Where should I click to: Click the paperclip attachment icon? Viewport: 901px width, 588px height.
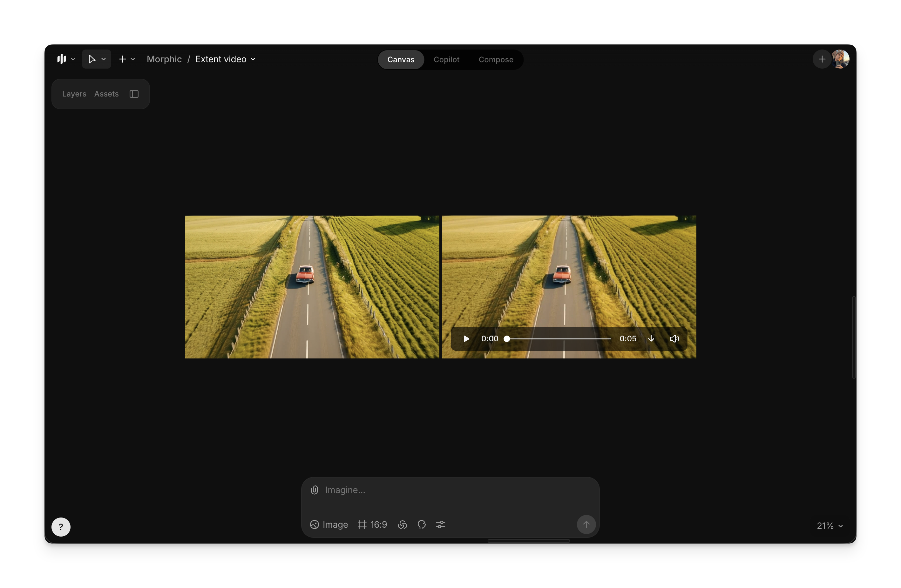point(314,490)
